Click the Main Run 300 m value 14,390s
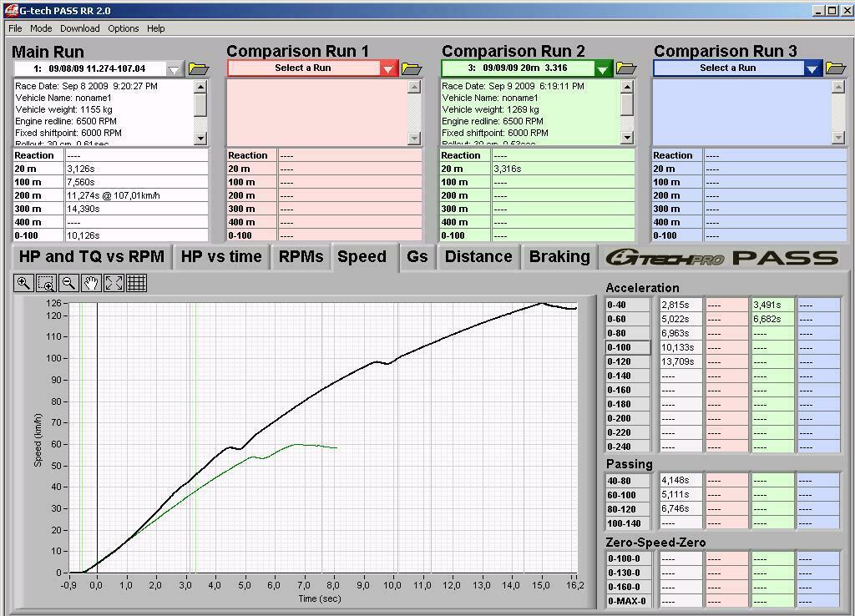Image resolution: width=855 pixels, height=616 pixels. (x=136, y=209)
